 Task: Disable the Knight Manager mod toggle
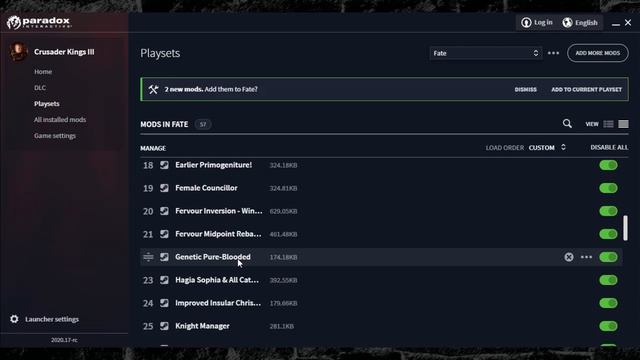click(608, 326)
